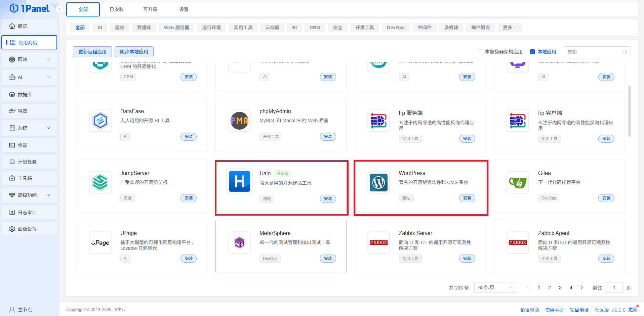The height and width of the screenshot is (316, 644).
Task: Click the frp 服务端 app icon
Action: (x=378, y=121)
